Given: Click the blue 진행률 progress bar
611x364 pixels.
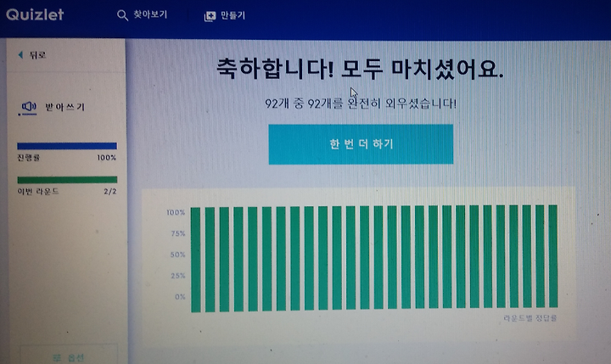Looking at the screenshot, I should click(67, 146).
